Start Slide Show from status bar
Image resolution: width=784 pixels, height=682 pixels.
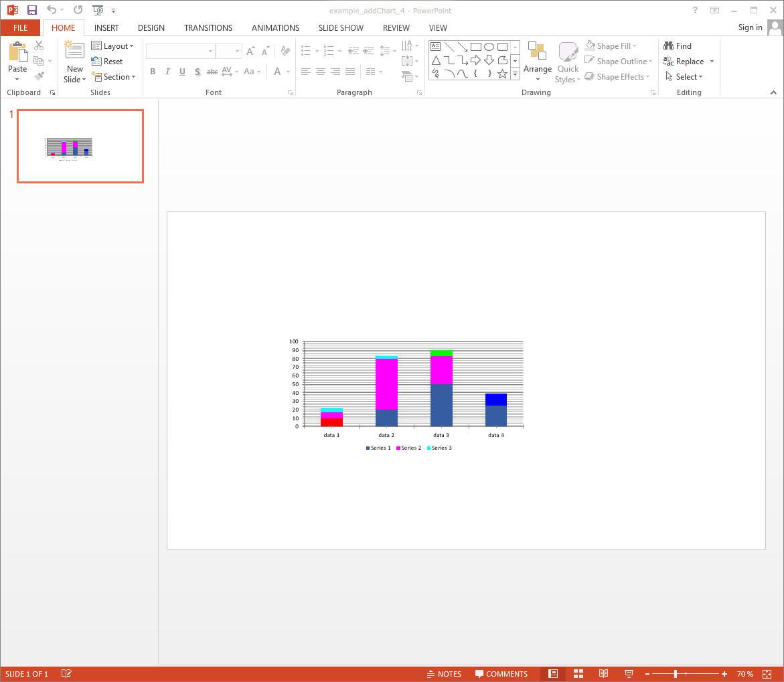pyautogui.click(x=629, y=674)
